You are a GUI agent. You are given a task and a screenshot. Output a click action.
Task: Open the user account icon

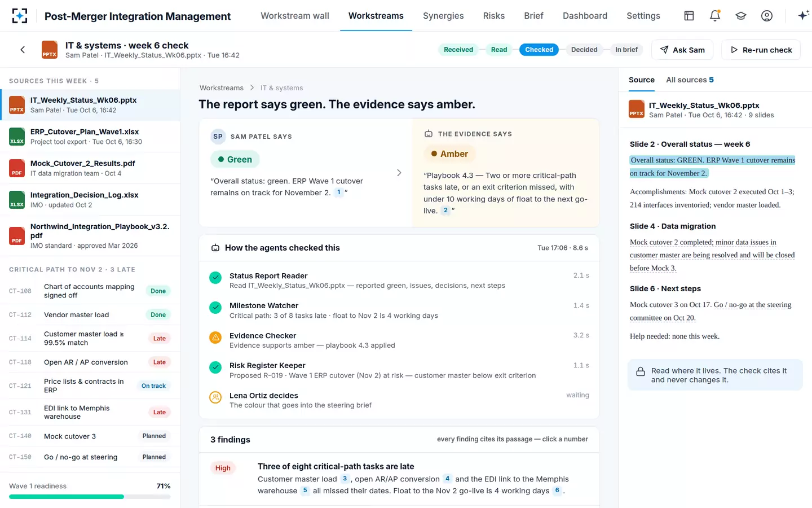click(767, 16)
